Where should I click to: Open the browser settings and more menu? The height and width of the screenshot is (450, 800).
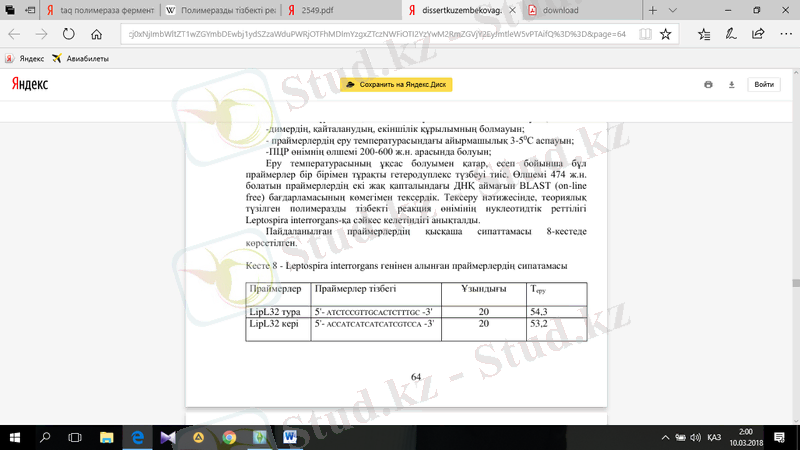[x=786, y=34]
